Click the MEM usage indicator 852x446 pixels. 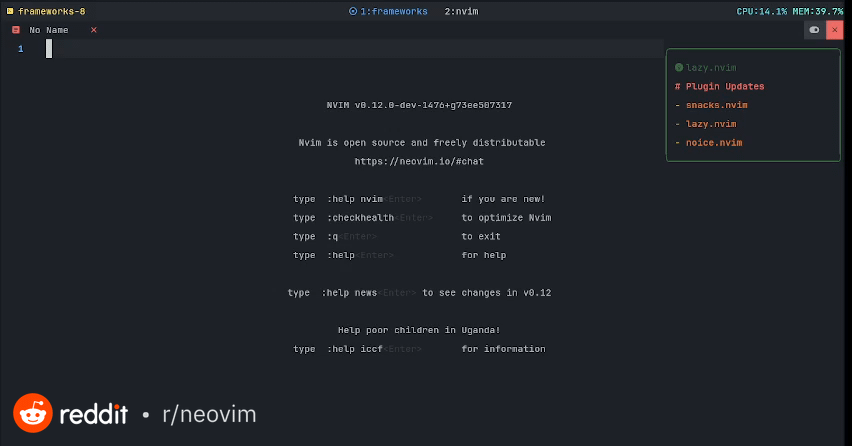pyautogui.click(x=818, y=11)
